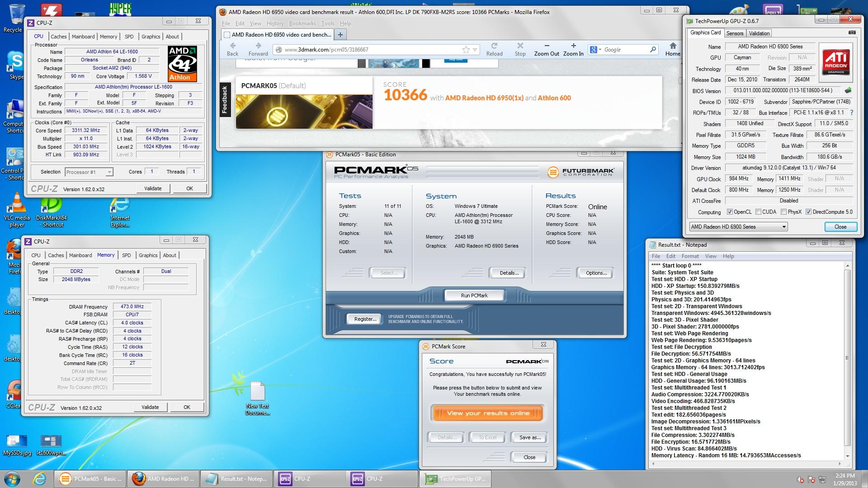Open the New Text Document desktop file
The width and height of the screenshot is (868, 488).
tap(257, 399)
